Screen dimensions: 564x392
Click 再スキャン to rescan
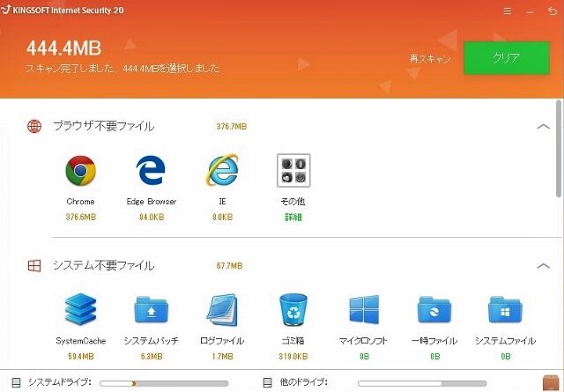click(x=430, y=59)
